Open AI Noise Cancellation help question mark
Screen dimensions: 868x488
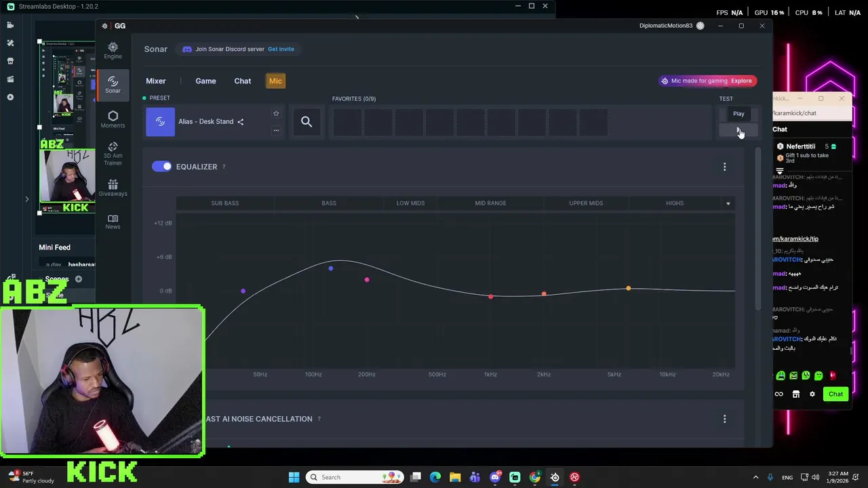[319, 419]
